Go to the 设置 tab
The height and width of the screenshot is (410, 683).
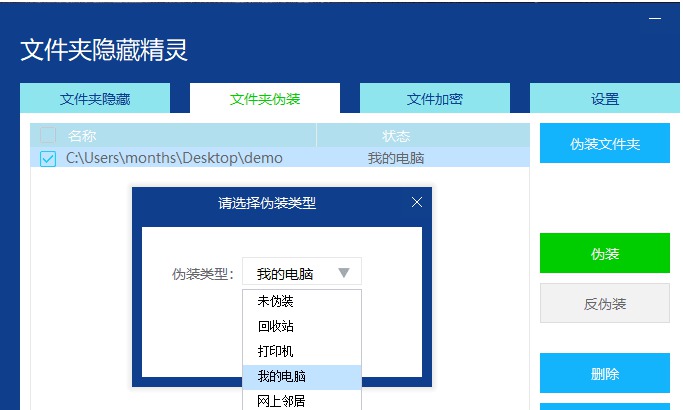pyautogui.click(x=605, y=99)
